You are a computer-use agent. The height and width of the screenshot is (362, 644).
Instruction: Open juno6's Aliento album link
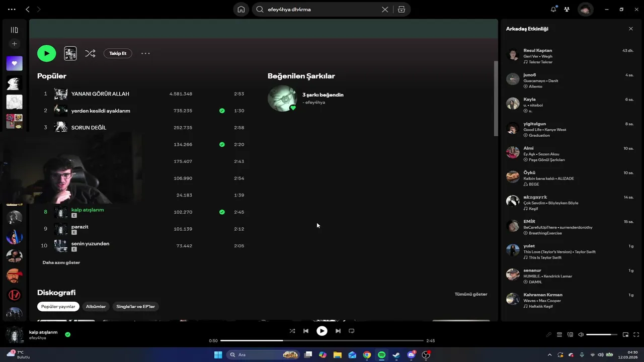click(535, 86)
